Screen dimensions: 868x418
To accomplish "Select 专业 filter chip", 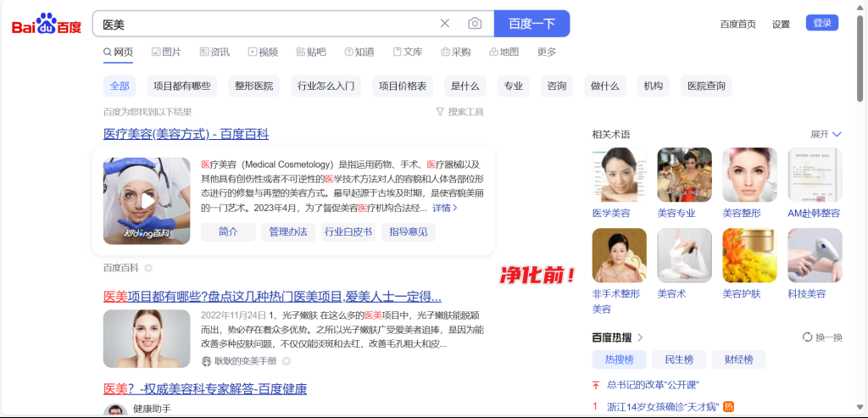I will point(513,86).
